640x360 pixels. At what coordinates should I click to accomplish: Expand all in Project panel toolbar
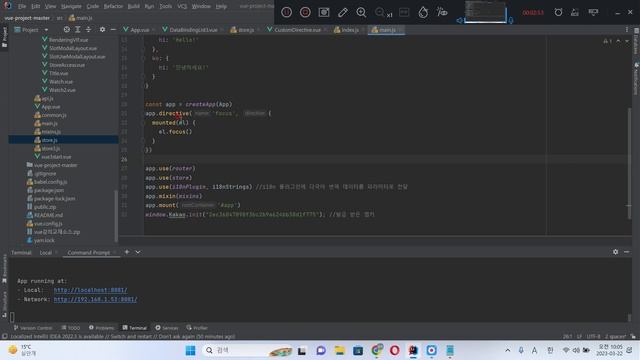pos(78,29)
